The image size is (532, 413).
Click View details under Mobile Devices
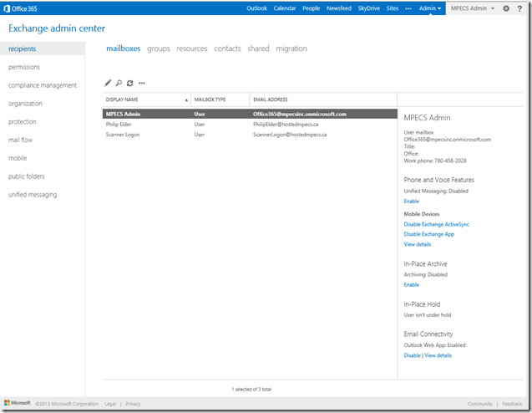pos(418,244)
